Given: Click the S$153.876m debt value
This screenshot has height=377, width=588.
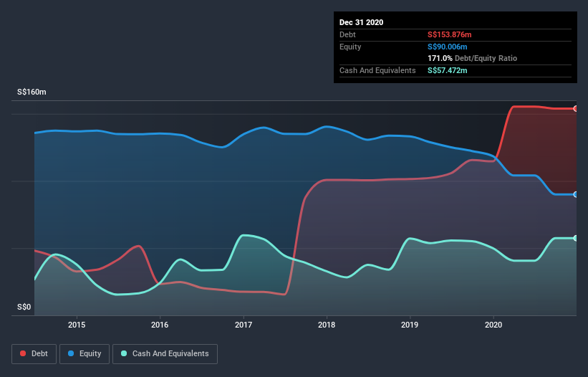Looking at the screenshot, I should (x=449, y=34).
